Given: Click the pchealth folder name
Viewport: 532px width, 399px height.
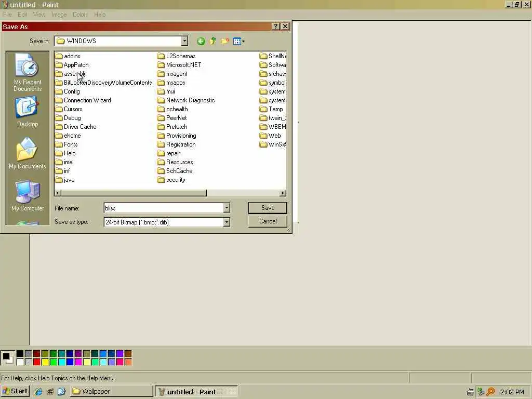Looking at the screenshot, I should point(177,109).
